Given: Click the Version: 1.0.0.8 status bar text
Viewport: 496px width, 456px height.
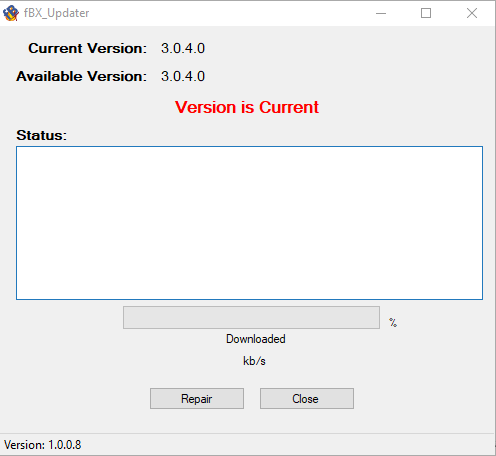Looking at the screenshot, I should tap(42, 445).
